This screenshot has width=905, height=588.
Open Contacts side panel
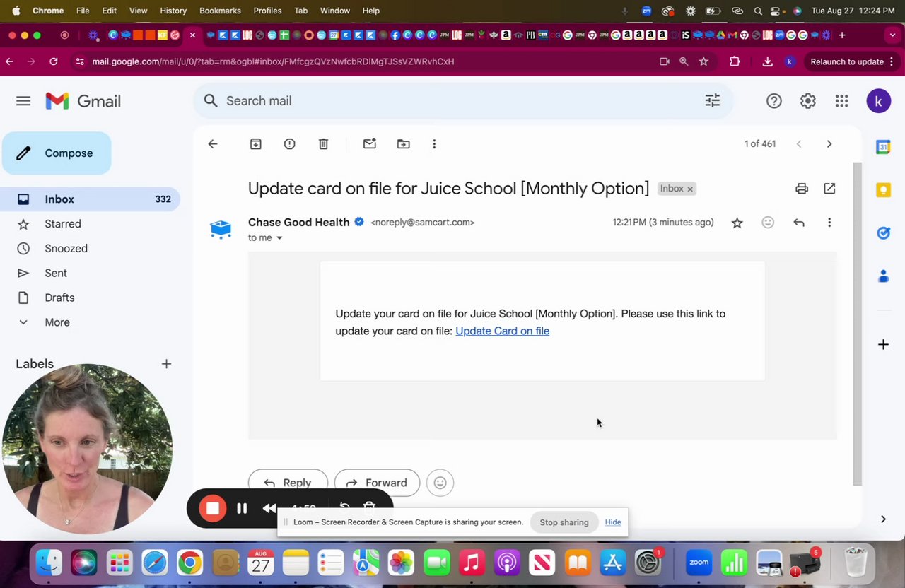pyautogui.click(x=883, y=276)
